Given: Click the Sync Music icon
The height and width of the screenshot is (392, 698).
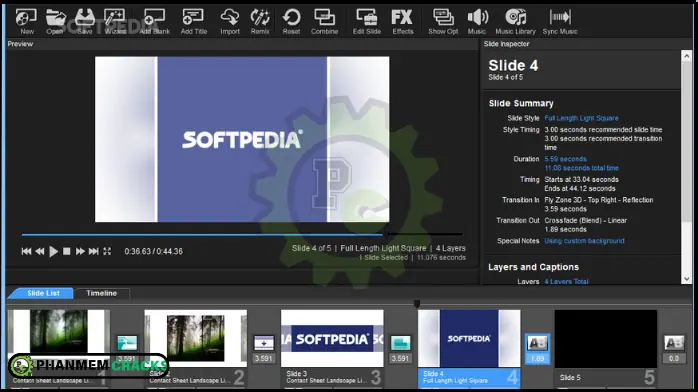Looking at the screenshot, I should [560, 21].
